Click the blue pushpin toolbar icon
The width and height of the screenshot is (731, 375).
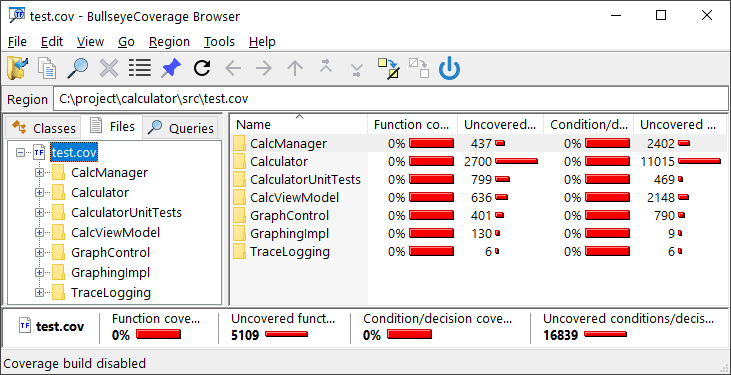pos(171,69)
